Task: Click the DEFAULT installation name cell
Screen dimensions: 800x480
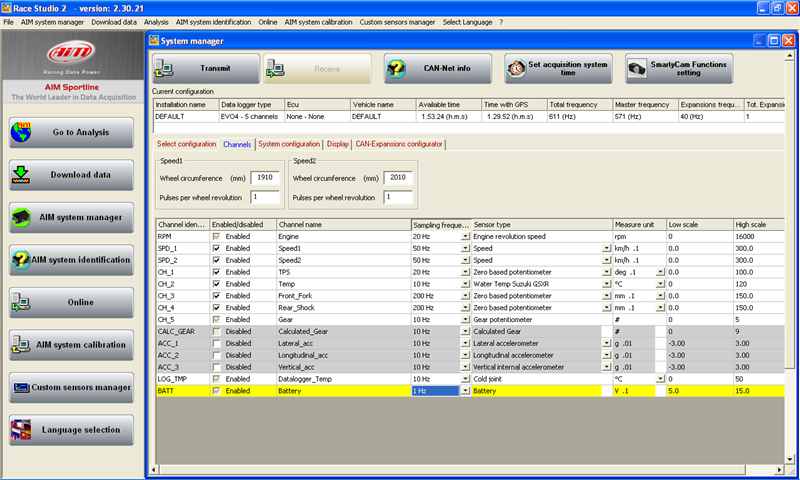Action: pyautogui.click(x=186, y=117)
